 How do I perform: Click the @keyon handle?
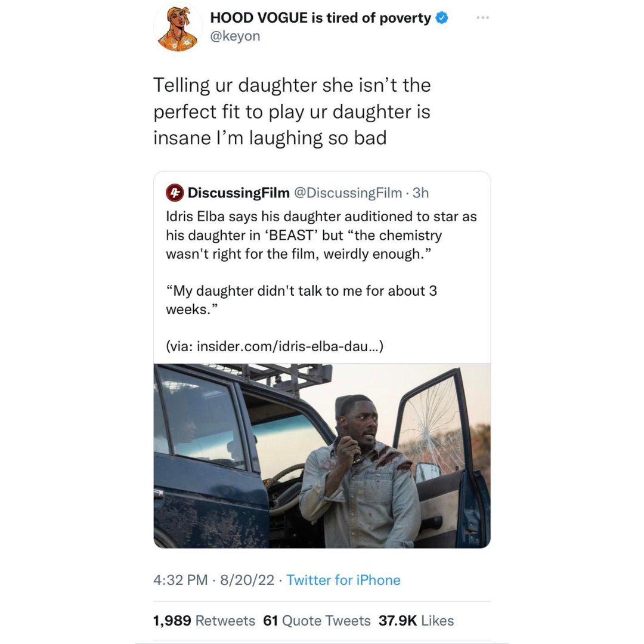pyautogui.click(x=235, y=36)
